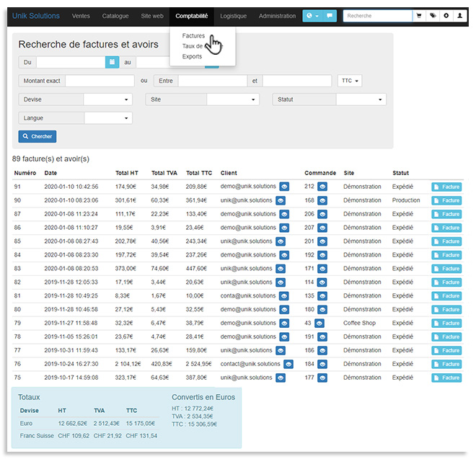The width and height of the screenshot is (476, 459).
Task: Click the user profile icon in navbar
Action: (x=459, y=15)
